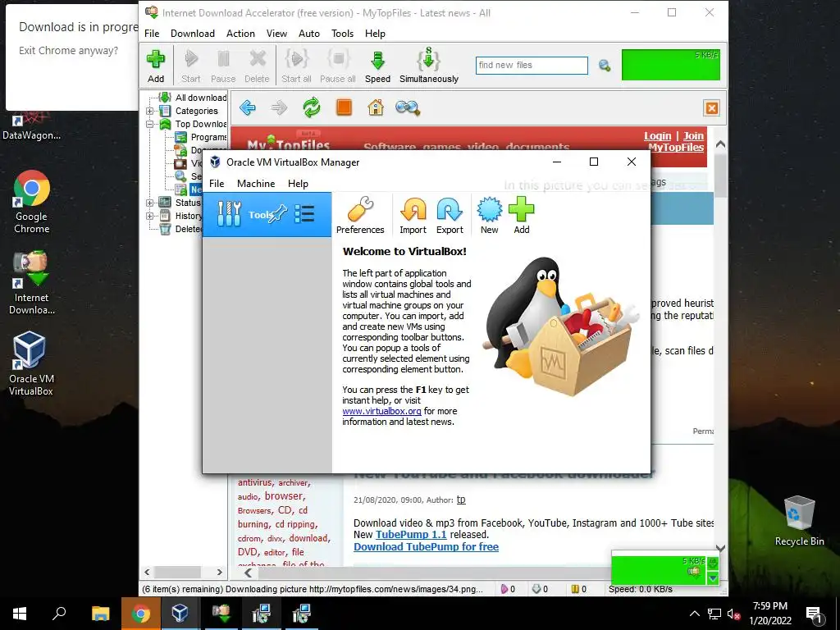Select All downloads in the tree
This screenshot has width=840, height=630.
201,98
